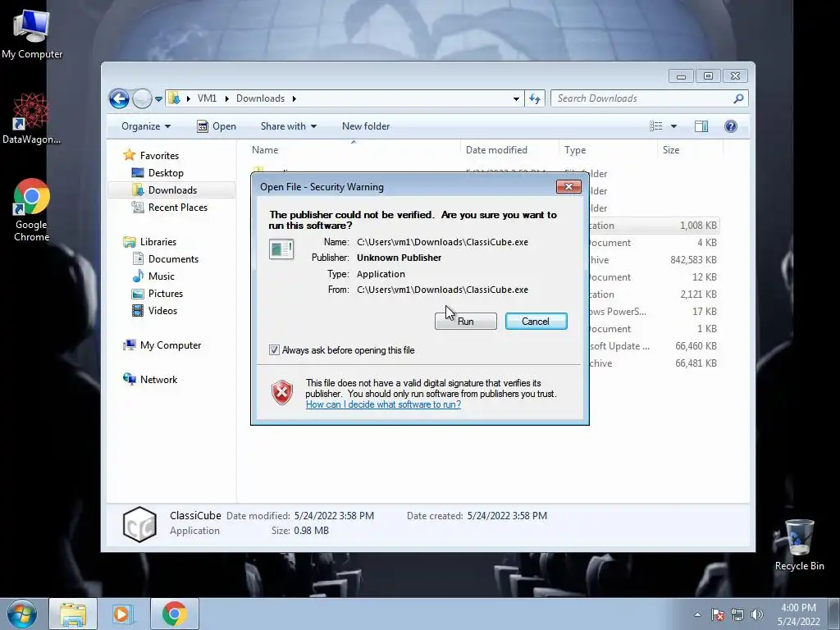Click the Downloads breadcrumb in address bar

[260, 98]
